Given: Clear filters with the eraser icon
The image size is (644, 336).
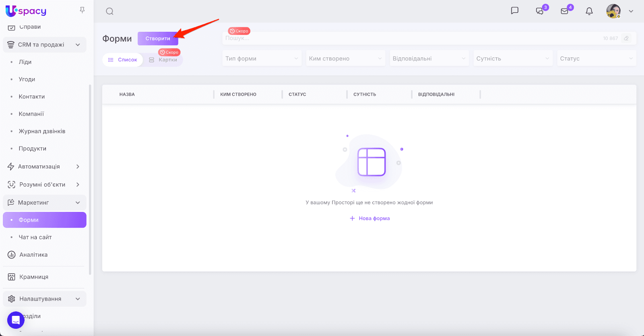Looking at the screenshot, I should click(626, 38).
